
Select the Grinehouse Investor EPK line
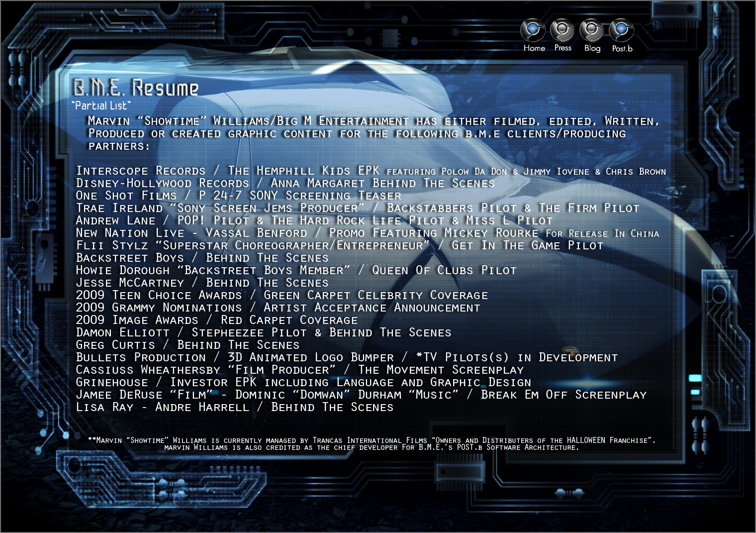(304, 382)
